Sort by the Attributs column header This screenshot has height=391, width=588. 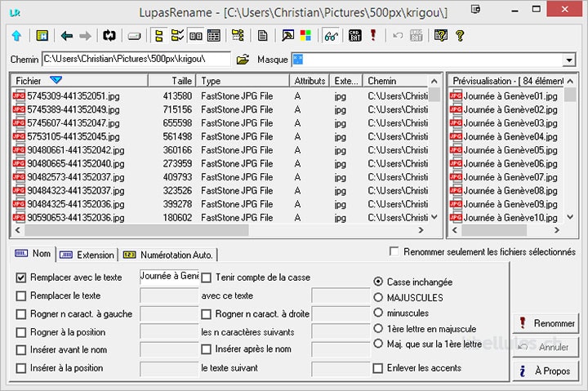pos(310,81)
